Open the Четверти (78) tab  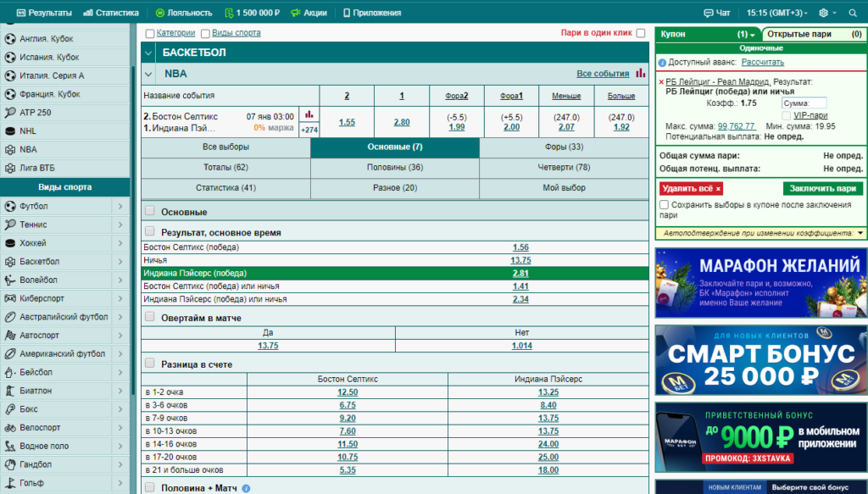tap(564, 167)
